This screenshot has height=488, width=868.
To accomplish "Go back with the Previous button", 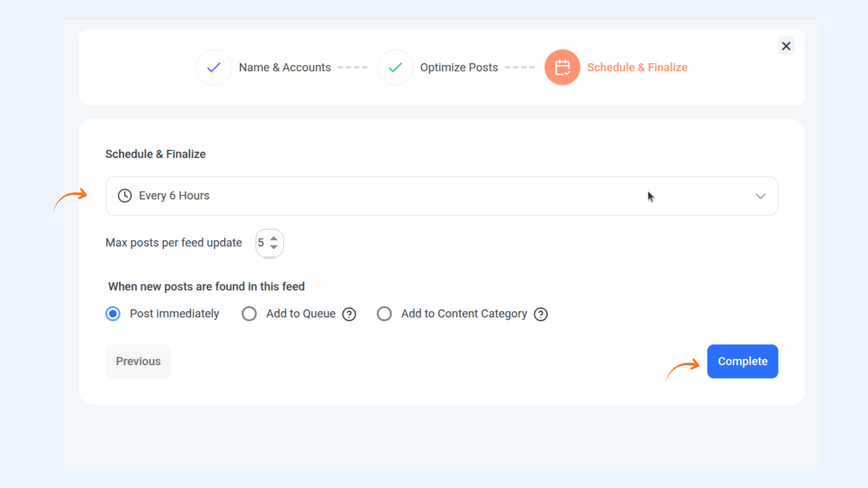I will click(138, 361).
